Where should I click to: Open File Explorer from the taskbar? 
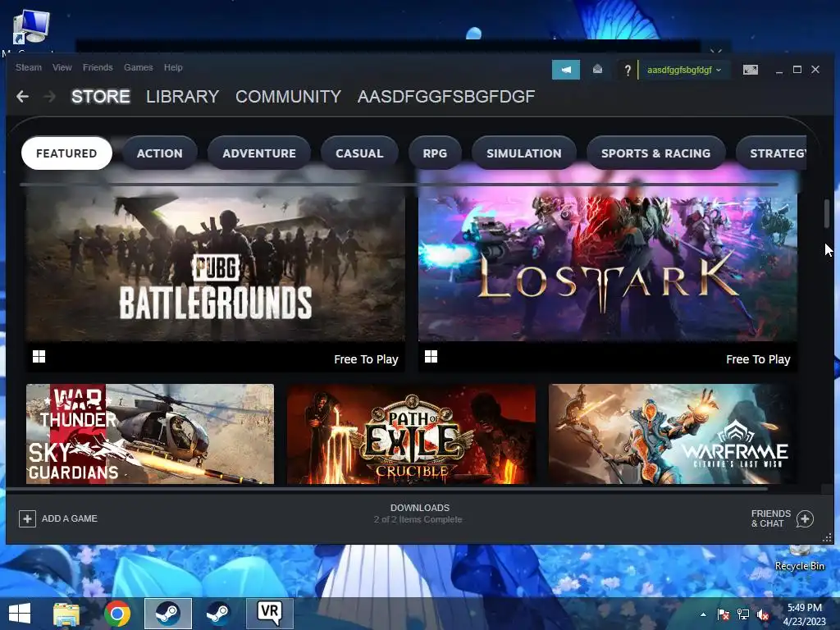pyautogui.click(x=66, y=614)
